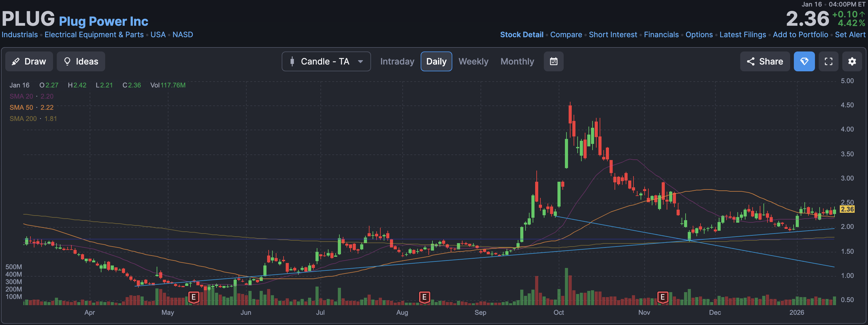The image size is (868, 325).
Task: Click the 4.42% percent change value
Action: point(852,23)
